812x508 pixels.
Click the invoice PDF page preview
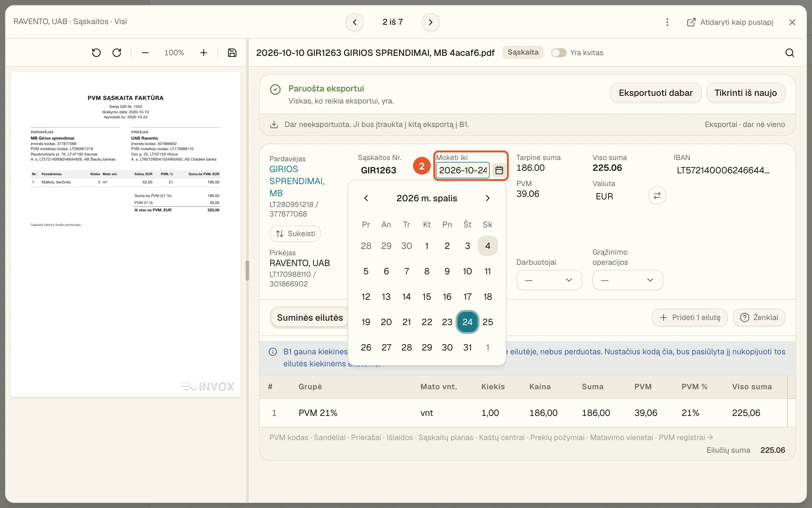pyautogui.click(x=126, y=234)
